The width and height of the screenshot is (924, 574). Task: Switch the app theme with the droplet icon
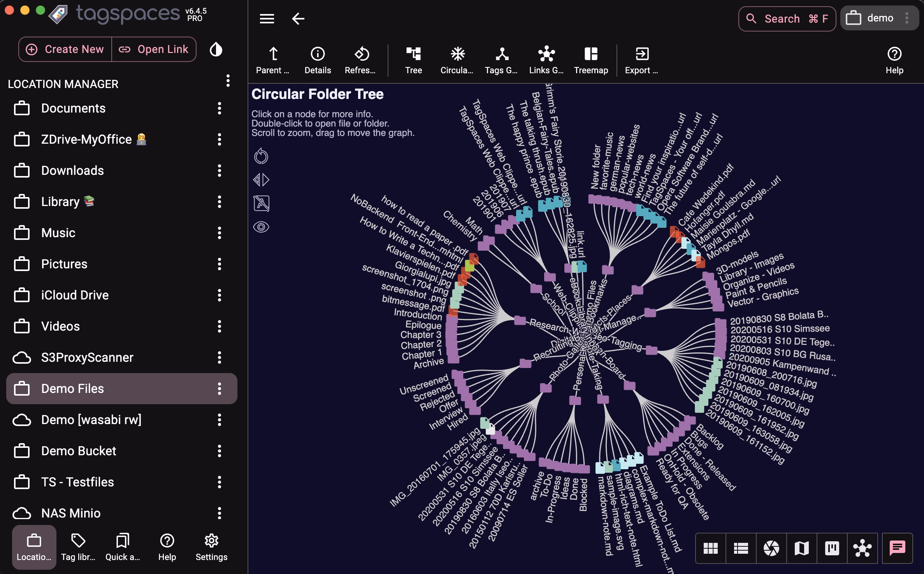coord(216,49)
